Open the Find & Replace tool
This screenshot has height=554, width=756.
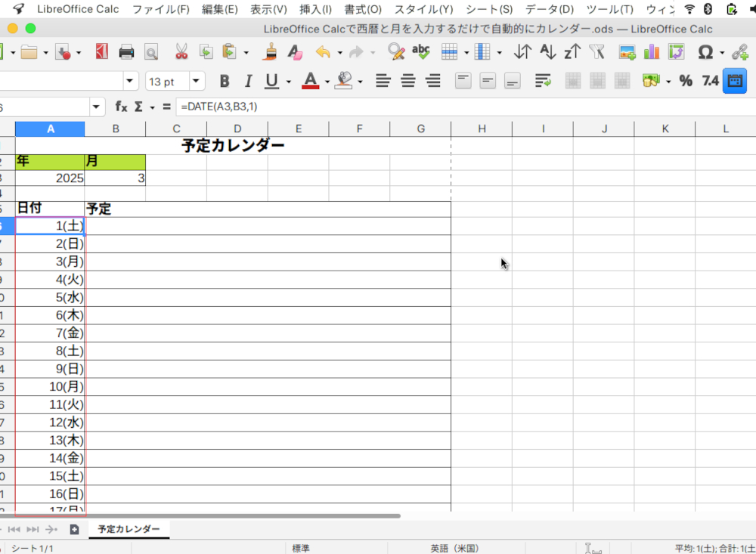coord(395,52)
